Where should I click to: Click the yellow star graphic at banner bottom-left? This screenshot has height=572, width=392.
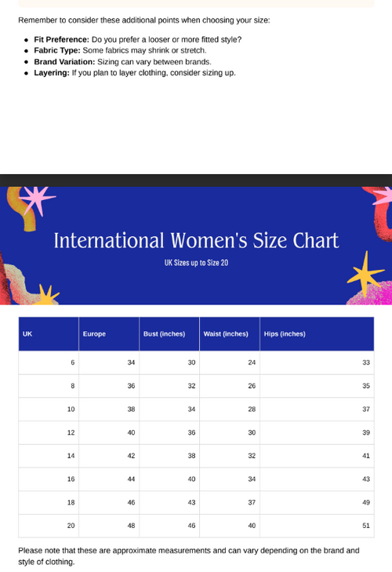click(x=47, y=296)
